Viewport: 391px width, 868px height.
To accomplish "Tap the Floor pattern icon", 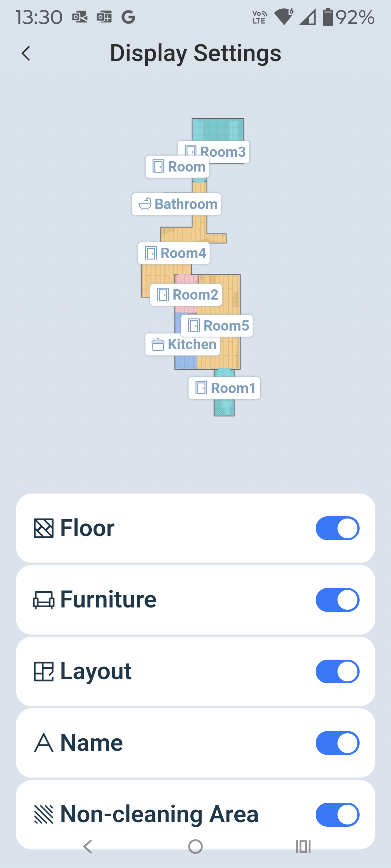I will [x=44, y=528].
